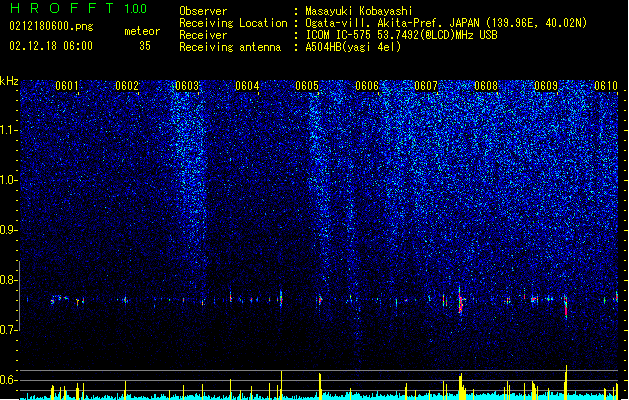The width and height of the screenshot is (629, 400).
Task: Click the meteor count 35
Action: click(x=145, y=46)
